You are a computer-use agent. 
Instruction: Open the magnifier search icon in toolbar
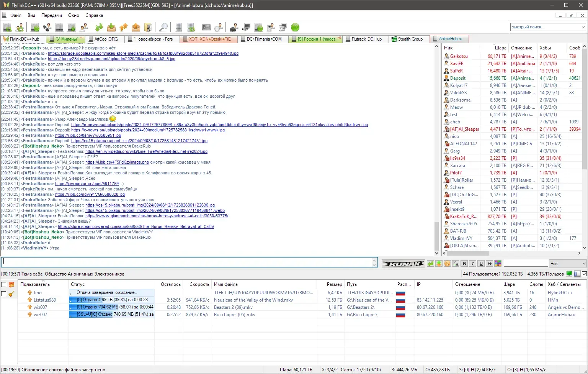coord(163,27)
